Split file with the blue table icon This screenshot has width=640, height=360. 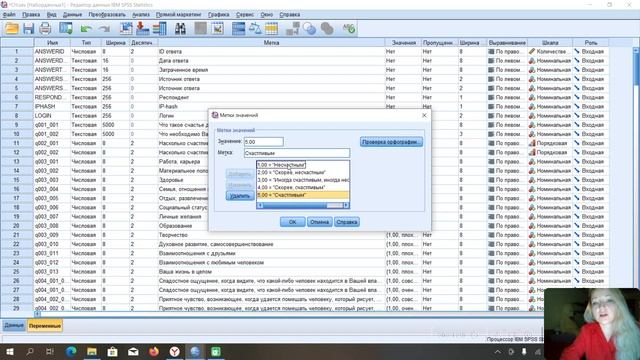(x=238, y=29)
